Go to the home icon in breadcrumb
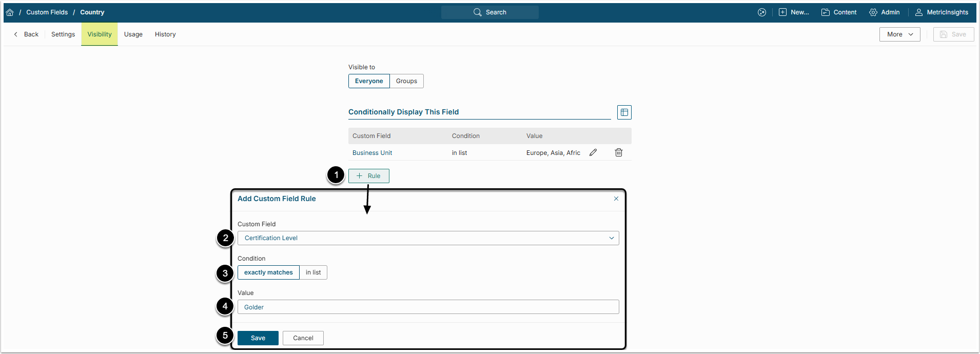 [x=10, y=12]
